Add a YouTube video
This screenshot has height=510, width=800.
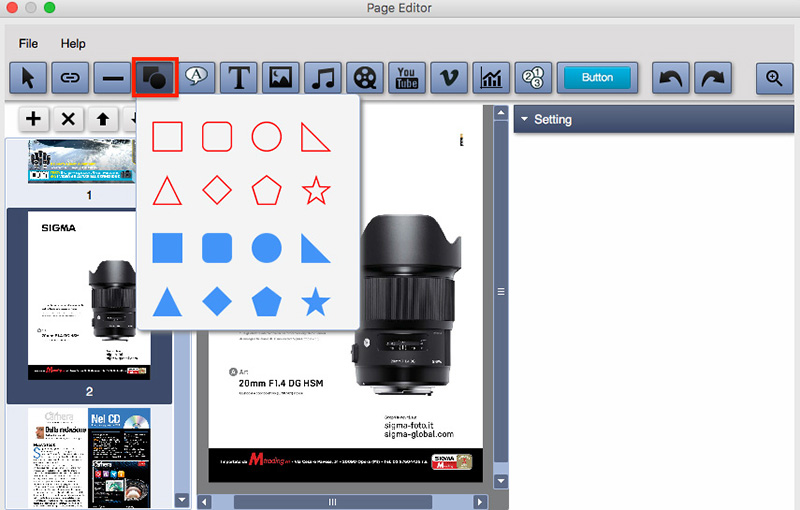click(407, 78)
